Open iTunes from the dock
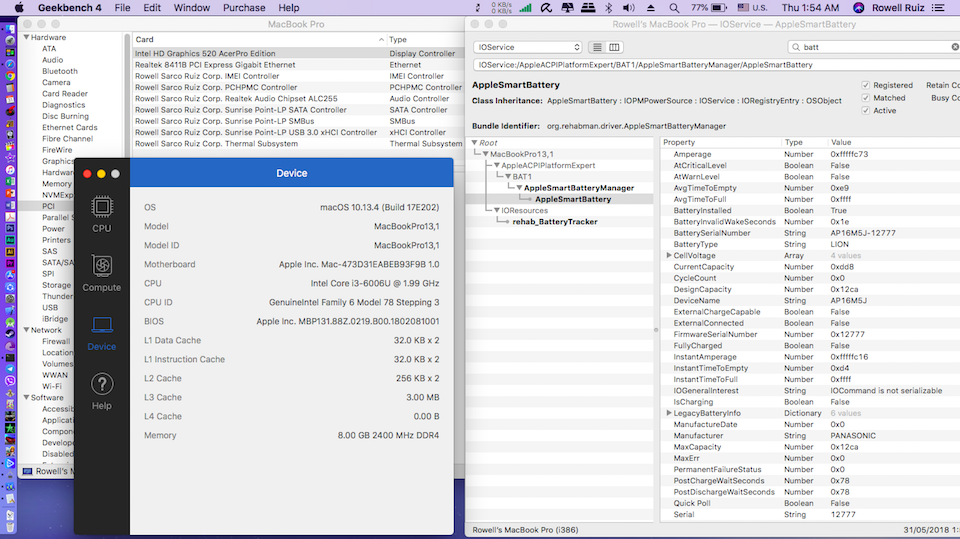Screen dimensions: 960x539 (x=10, y=170)
